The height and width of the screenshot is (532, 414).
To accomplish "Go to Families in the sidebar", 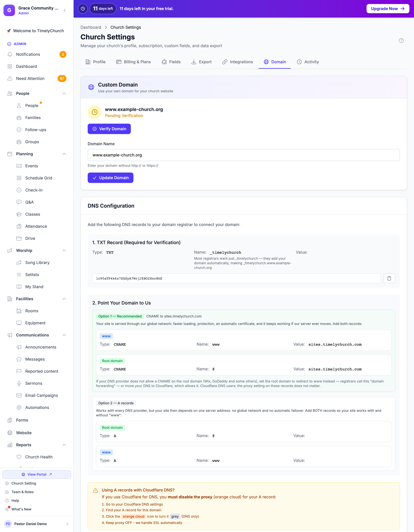I will point(33,118).
